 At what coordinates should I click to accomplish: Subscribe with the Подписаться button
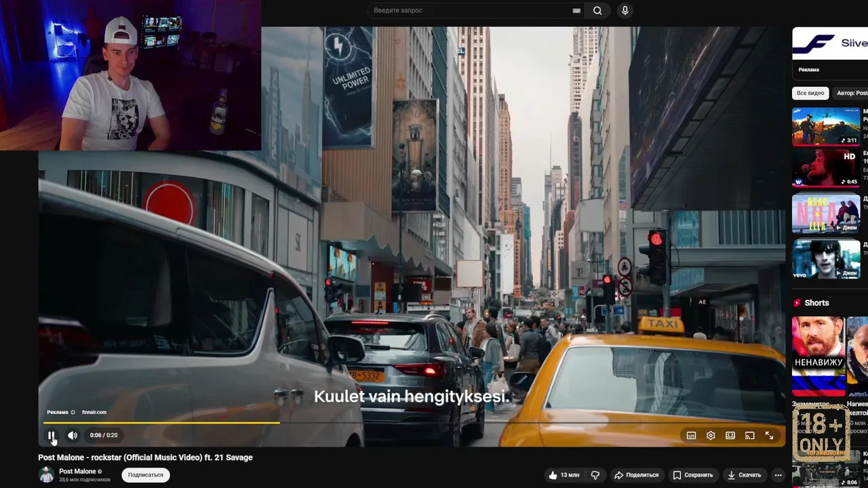(146, 475)
